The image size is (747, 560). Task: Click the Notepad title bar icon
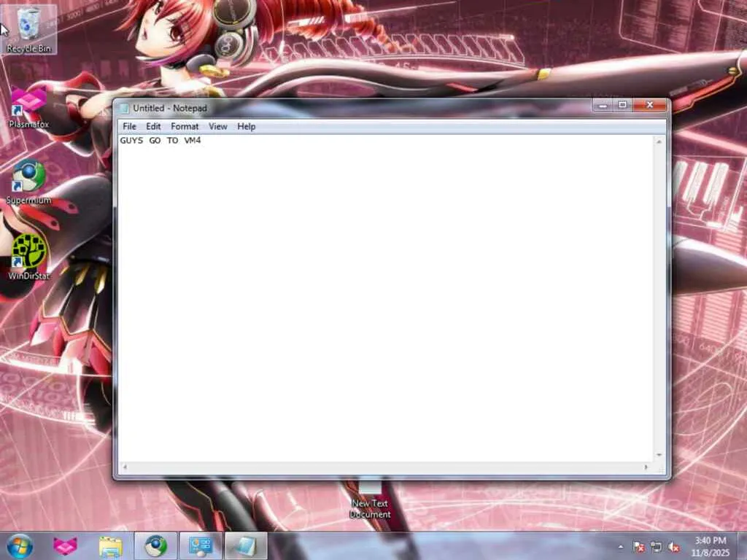124,108
